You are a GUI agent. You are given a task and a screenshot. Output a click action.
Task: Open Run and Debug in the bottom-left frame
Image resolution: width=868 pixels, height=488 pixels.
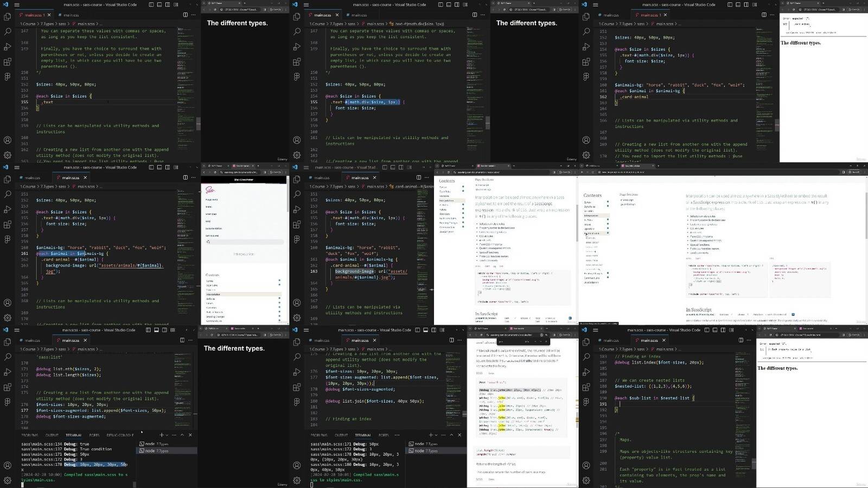click(8, 372)
